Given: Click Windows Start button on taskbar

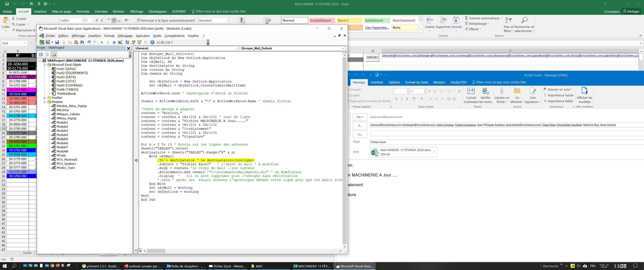Looking at the screenshot, I should coord(4,266).
